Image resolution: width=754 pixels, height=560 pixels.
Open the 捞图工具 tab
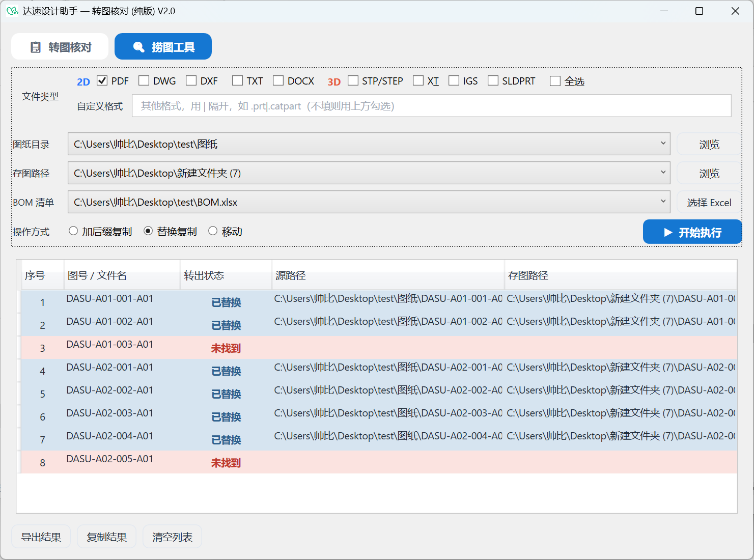163,47
